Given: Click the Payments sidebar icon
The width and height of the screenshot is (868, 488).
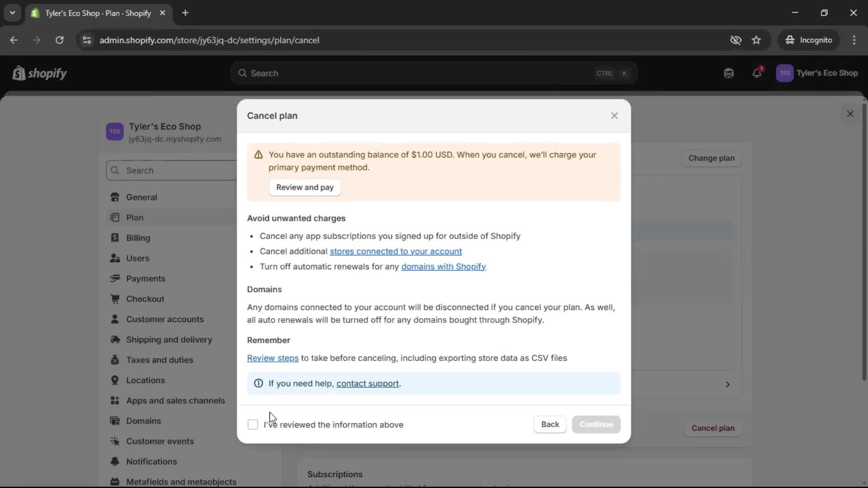Looking at the screenshot, I should point(115,278).
